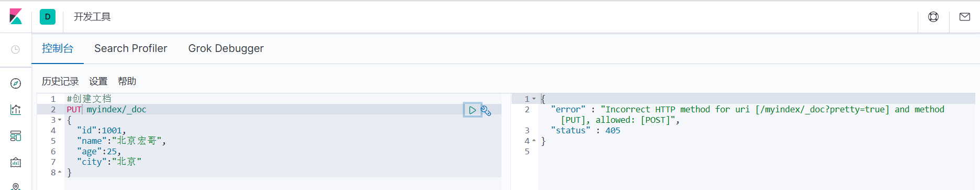Switch to Search Profiler tab
Screen dimensions: 980x190
tap(131, 48)
